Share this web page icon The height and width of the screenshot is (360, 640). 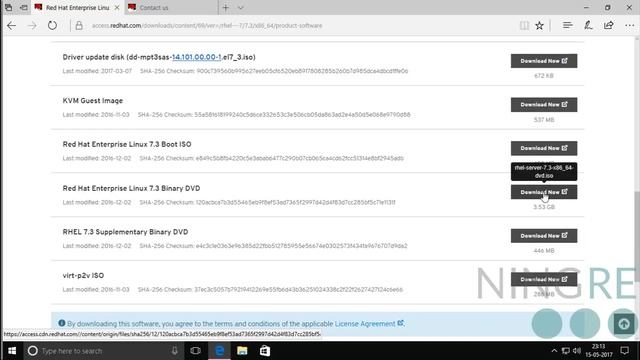tap(609, 25)
